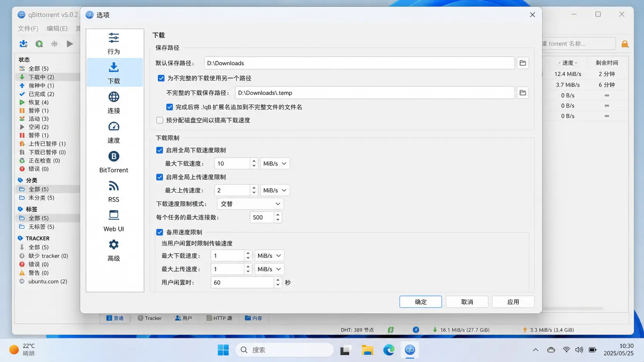Image resolution: width=644 pixels, height=362 pixels.
Task: Toggle 备用速度限制 checkbox
Action: 159,232
